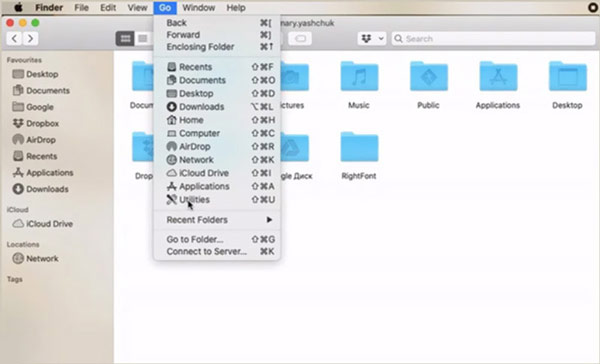This screenshot has height=364, width=600.
Task: Select the Google Диск folder icon
Action: pyautogui.click(x=295, y=147)
